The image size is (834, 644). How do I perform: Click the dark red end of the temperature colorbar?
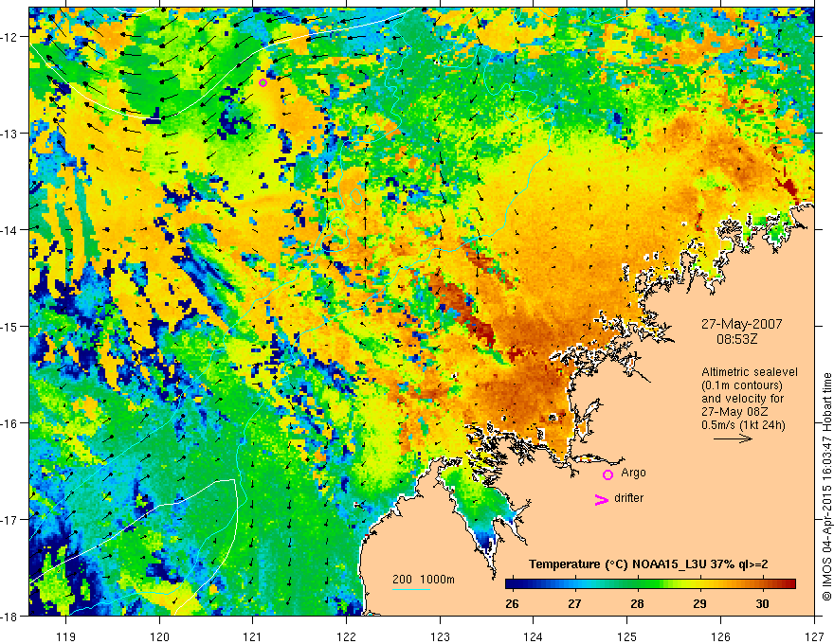[790, 584]
